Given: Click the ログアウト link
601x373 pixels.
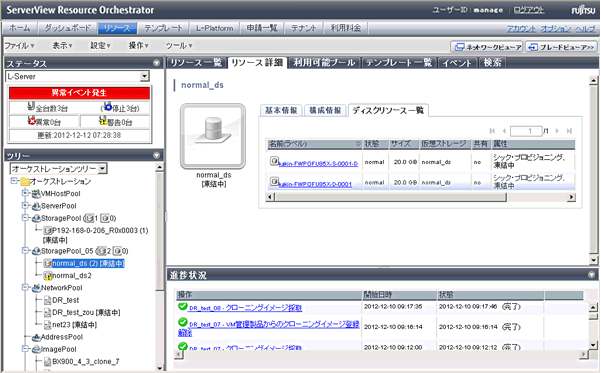Looking at the screenshot, I should [x=529, y=10].
